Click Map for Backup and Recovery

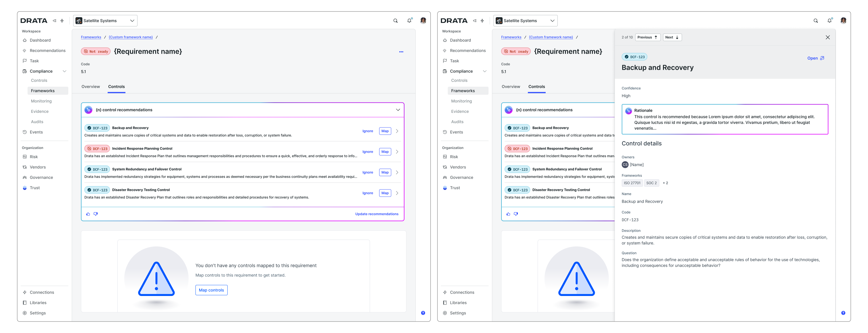pyautogui.click(x=385, y=131)
